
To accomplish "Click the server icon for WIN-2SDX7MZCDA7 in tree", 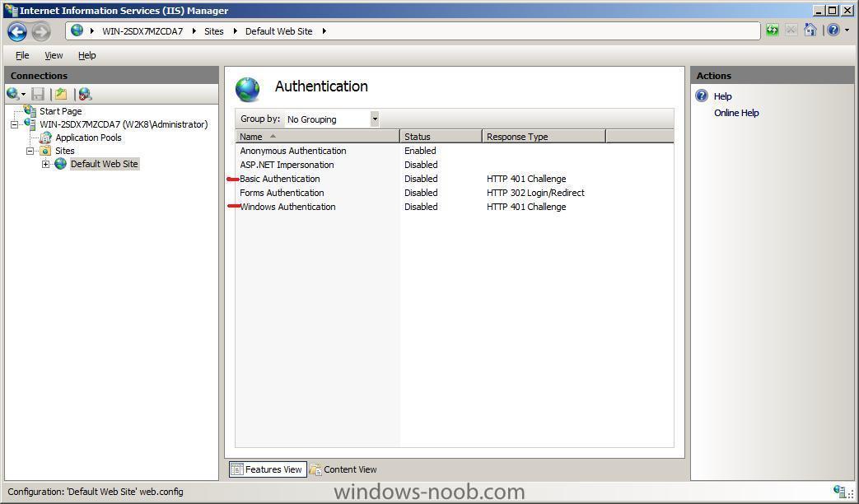I will (x=30, y=124).
